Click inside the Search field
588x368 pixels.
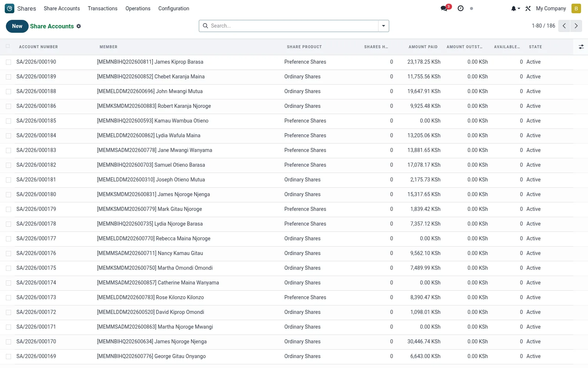click(x=293, y=26)
